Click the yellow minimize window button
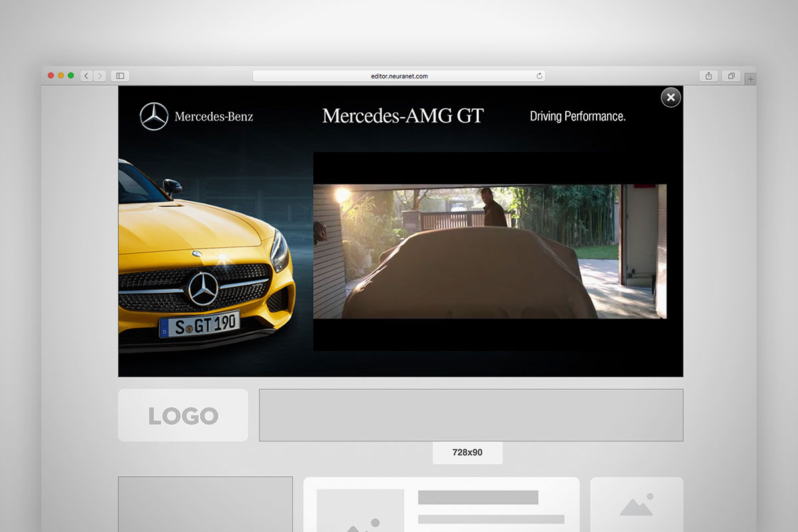The image size is (798, 532). pyautogui.click(x=61, y=76)
